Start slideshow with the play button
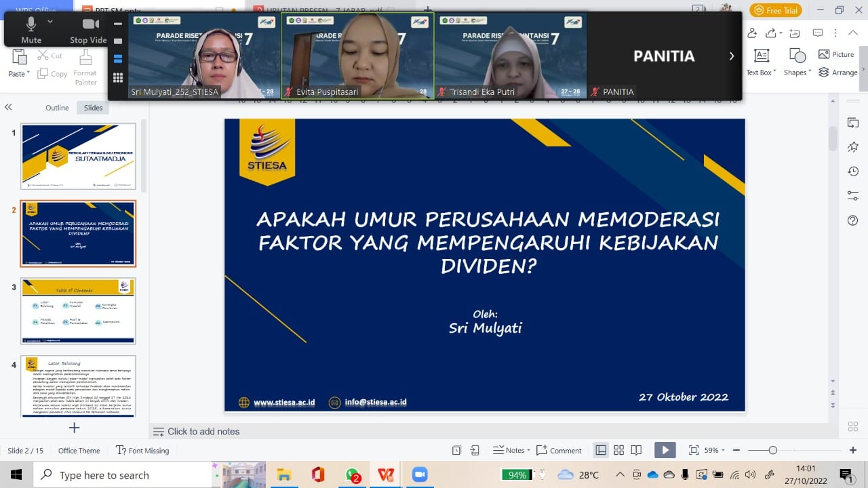Image resolution: width=868 pixels, height=488 pixels. [x=665, y=450]
